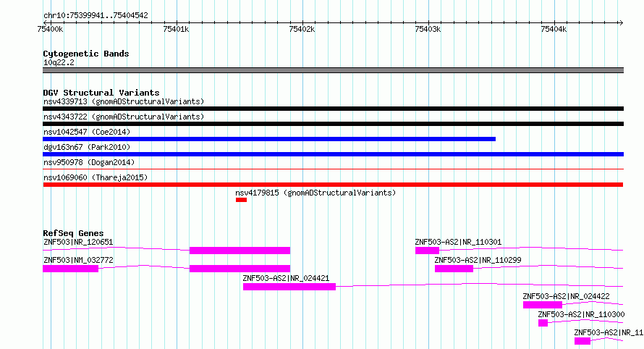
Task: Select the 10q22.2 band label
Action: (59, 62)
